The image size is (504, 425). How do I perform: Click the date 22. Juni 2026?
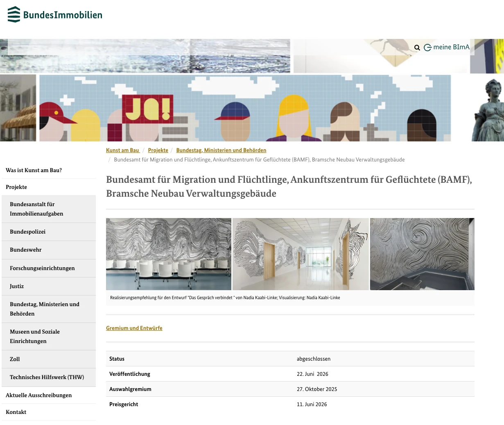pos(312,374)
